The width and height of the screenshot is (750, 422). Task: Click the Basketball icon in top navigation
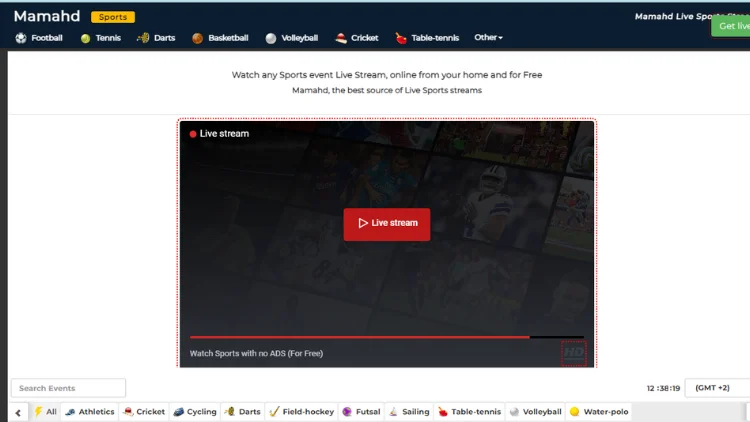pos(197,38)
